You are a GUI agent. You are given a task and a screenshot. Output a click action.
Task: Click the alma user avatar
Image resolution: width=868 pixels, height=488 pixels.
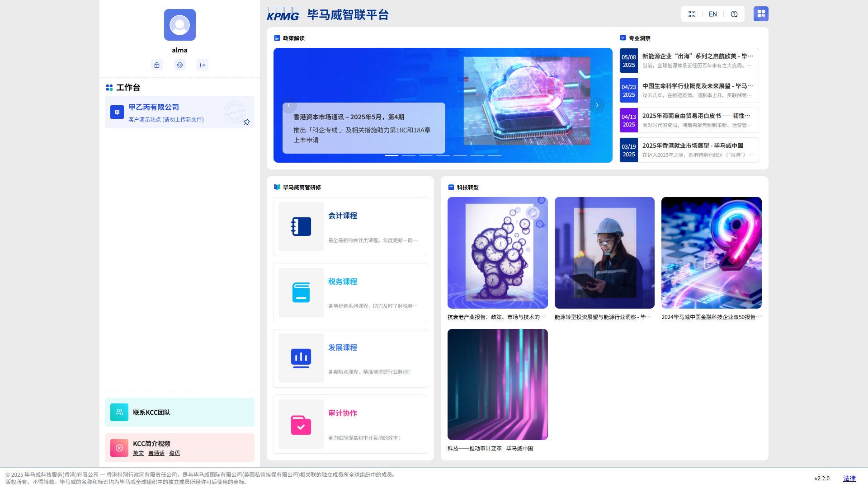click(180, 25)
